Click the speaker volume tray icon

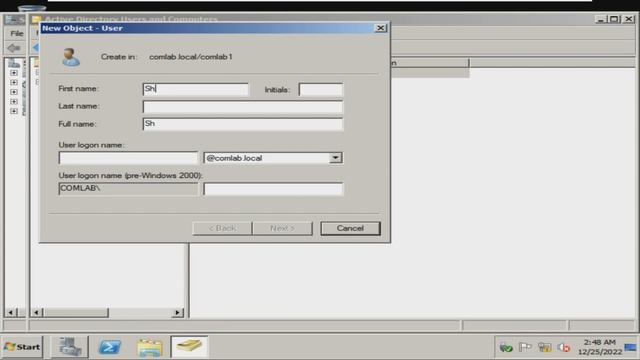coord(564,347)
